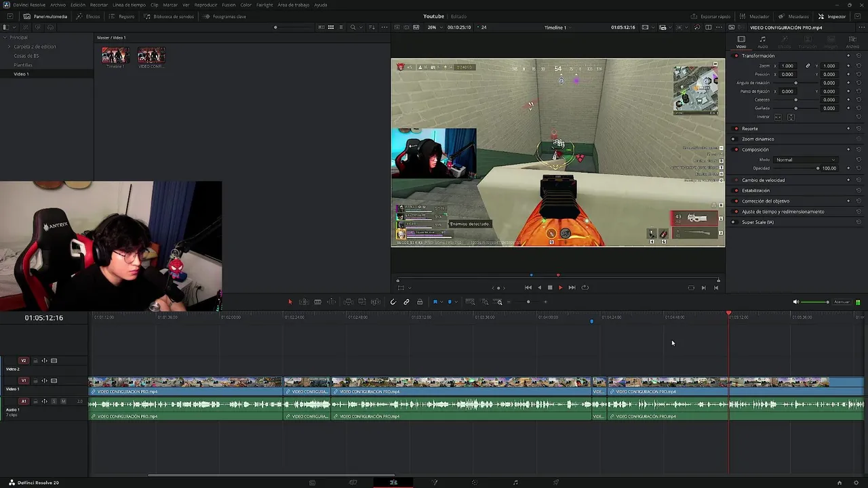Viewport: 868px width, 488px height.
Task: Open media pool sort options
Action: [x=372, y=27]
